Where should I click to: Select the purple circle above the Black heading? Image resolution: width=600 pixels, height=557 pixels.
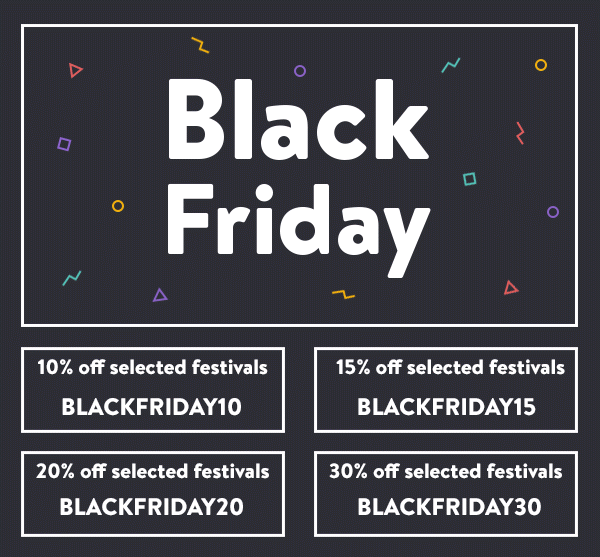(x=299, y=71)
